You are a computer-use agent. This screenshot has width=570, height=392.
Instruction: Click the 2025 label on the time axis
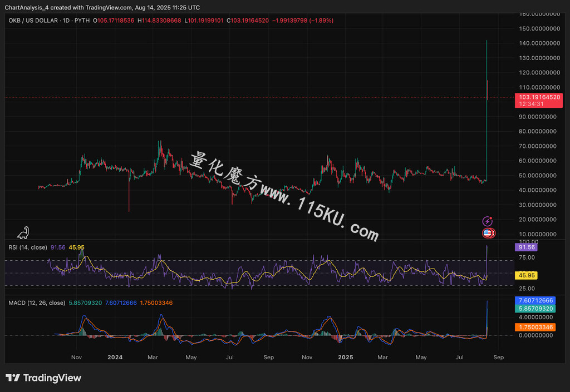click(x=345, y=358)
